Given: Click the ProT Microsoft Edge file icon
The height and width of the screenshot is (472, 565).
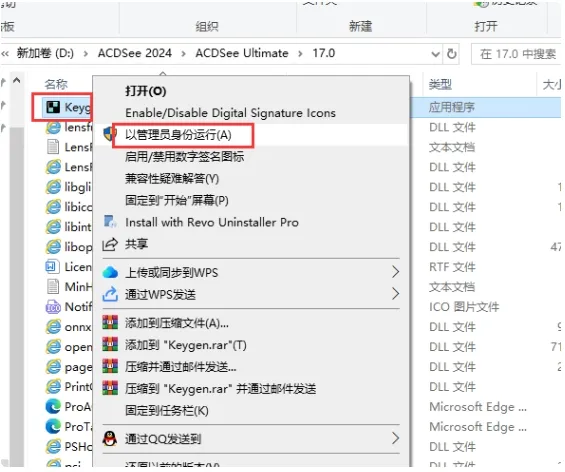Looking at the screenshot, I should [x=53, y=427].
